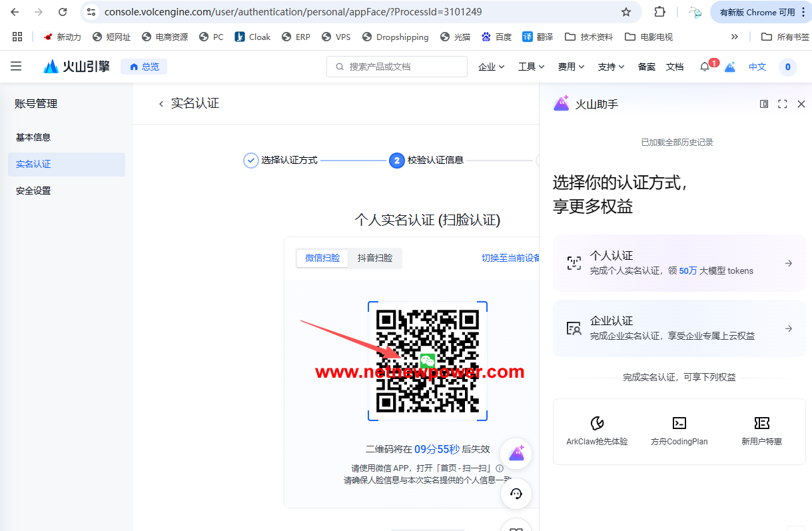Open 基本信息 in the sidebar
Screen dimensions: 812x531
click(x=33, y=137)
